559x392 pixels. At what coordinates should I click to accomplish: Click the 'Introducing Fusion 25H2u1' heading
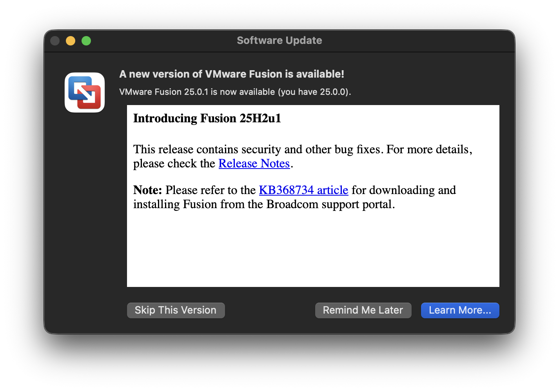click(207, 118)
